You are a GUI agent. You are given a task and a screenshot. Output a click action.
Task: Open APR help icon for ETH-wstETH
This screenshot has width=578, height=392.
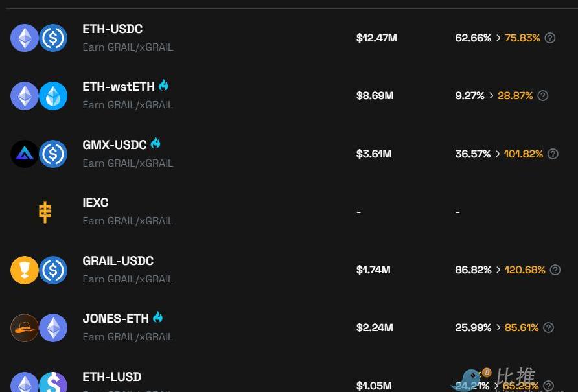[543, 96]
